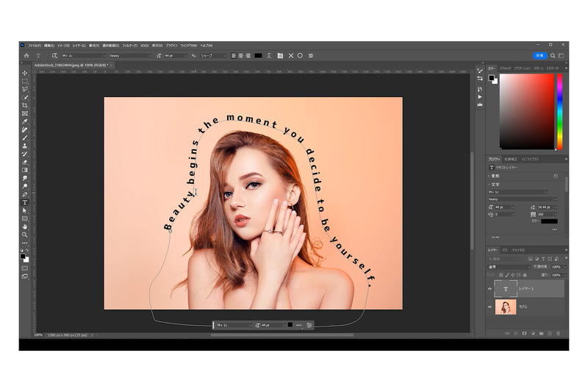Create a new group folder in Layers
This screenshot has width=588, height=392.
[541, 333]
